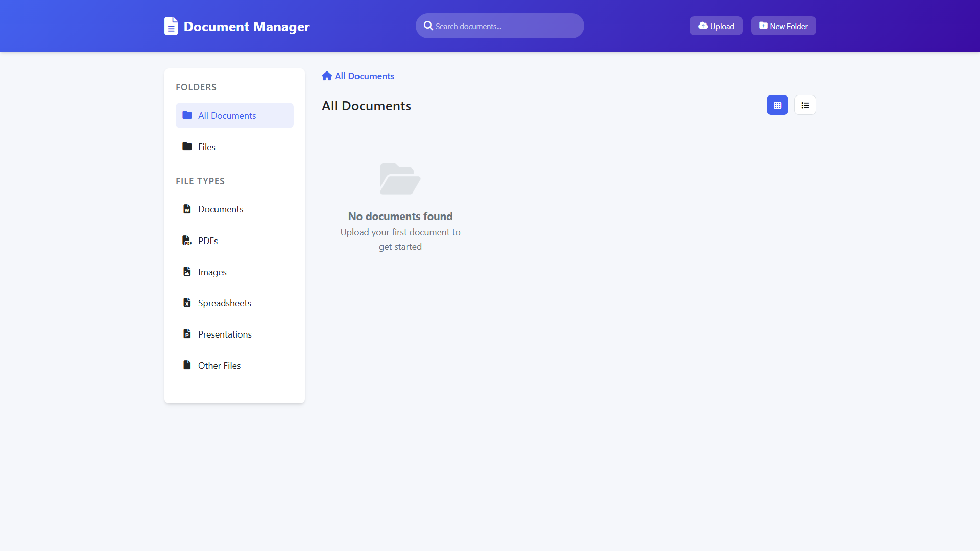Click the black folder icon for Files

pyautogui.click(x=187, y=146)
